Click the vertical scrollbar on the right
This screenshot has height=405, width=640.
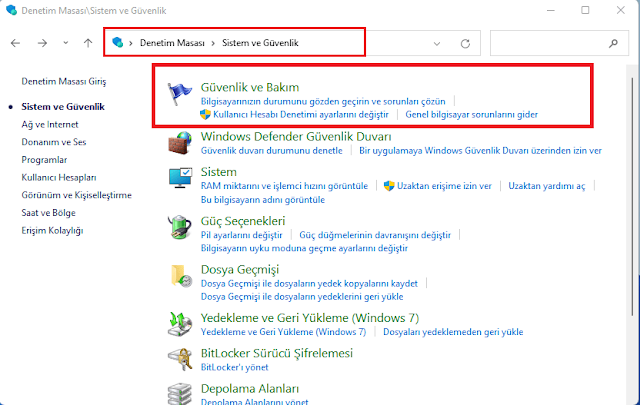tap(633, 196)
